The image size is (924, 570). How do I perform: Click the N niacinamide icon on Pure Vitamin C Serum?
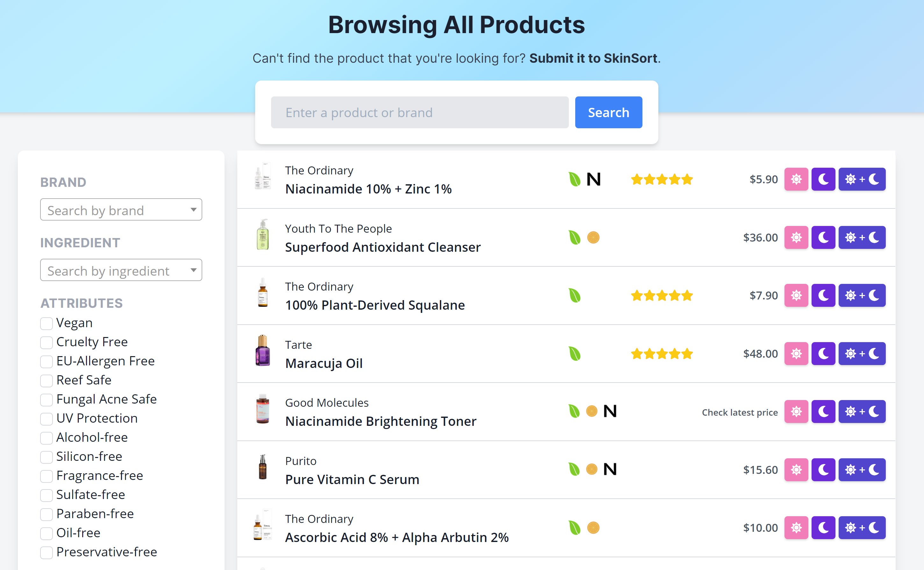pos(610,469)
